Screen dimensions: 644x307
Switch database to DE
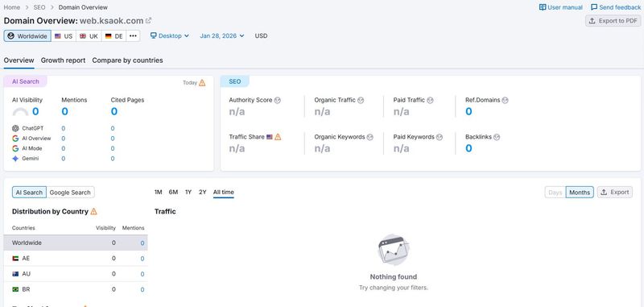(x=114, y=36)
